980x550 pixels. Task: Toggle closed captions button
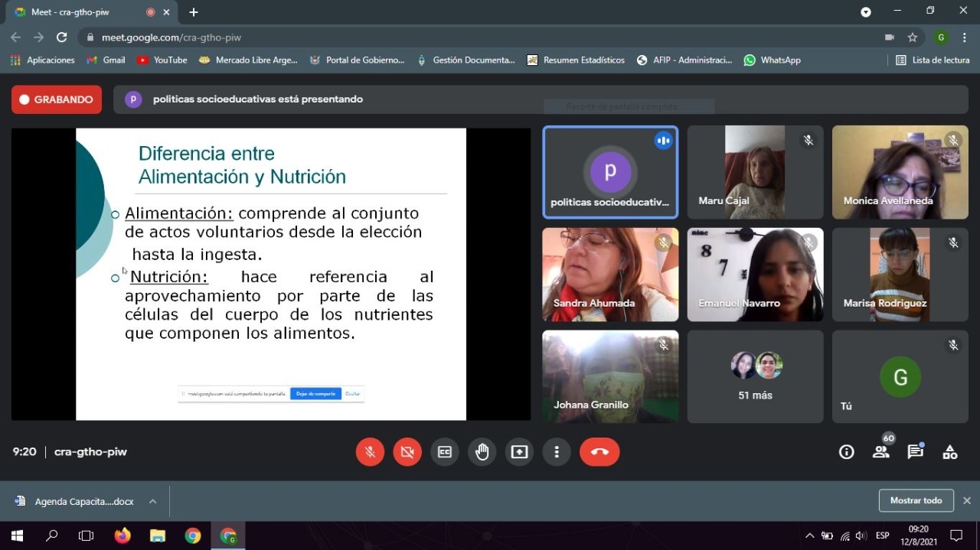[445, 452]
